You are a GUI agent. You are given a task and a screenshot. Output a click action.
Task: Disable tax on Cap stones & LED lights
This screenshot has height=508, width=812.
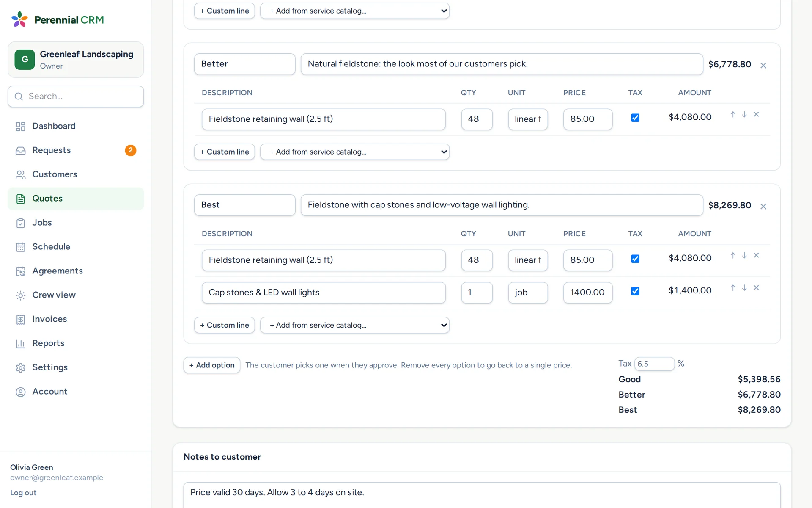635,291
